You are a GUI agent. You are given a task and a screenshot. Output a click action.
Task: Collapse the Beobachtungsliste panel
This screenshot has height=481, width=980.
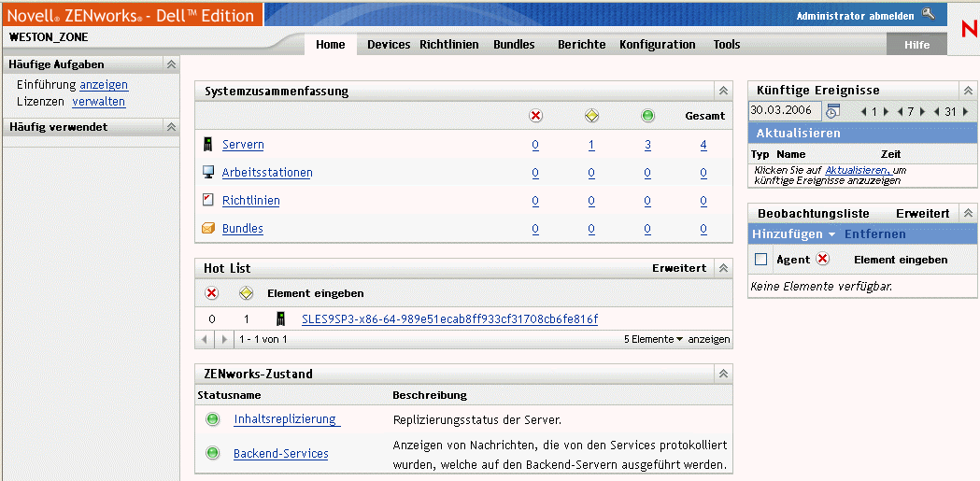(x=968, y=213)
